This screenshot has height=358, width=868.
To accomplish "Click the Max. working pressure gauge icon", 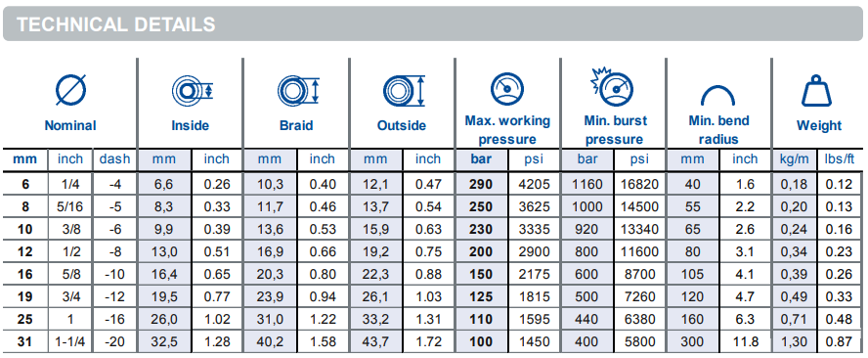I will 506,88.
